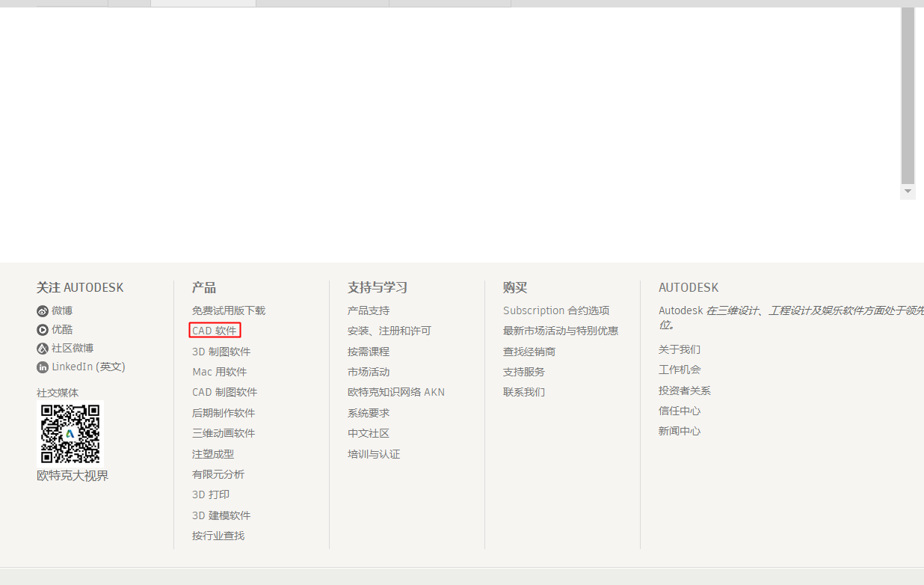
Task: Open the 注塑成型 link
Action: click(x=213, y=454)
